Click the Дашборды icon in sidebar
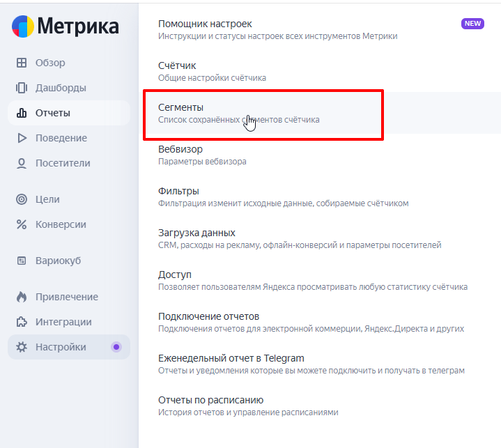Image resolution: width=501 pixels, height=448 pixels. [x=22, y=88]
